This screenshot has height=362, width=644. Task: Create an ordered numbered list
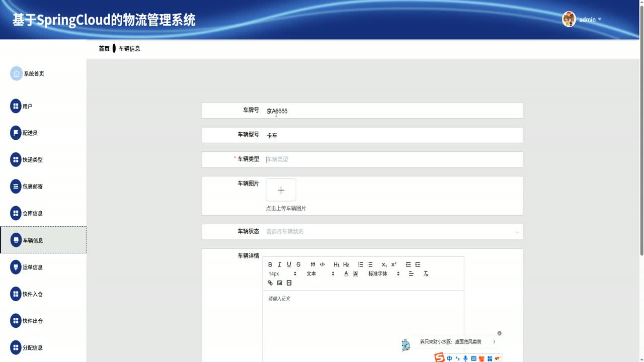361,264
